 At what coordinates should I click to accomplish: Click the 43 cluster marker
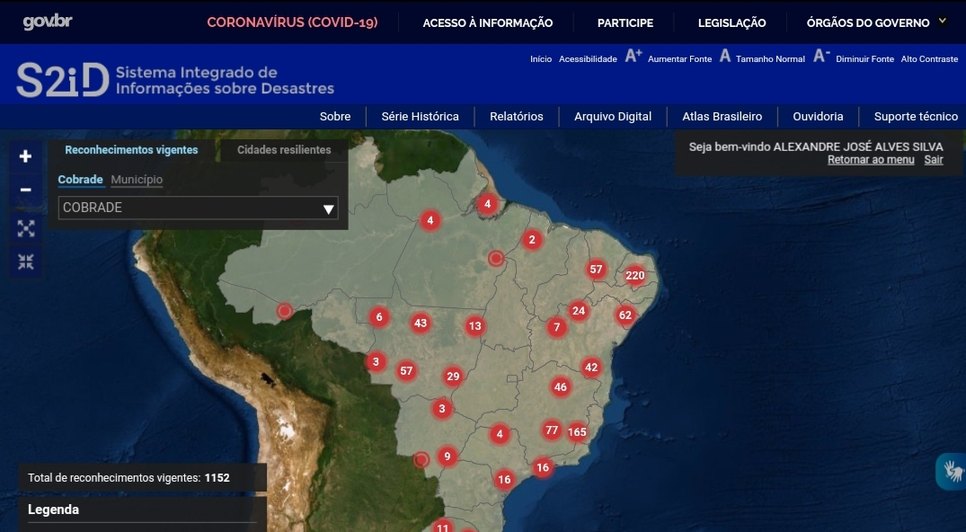pyautogui.click(x=420, y=323)
